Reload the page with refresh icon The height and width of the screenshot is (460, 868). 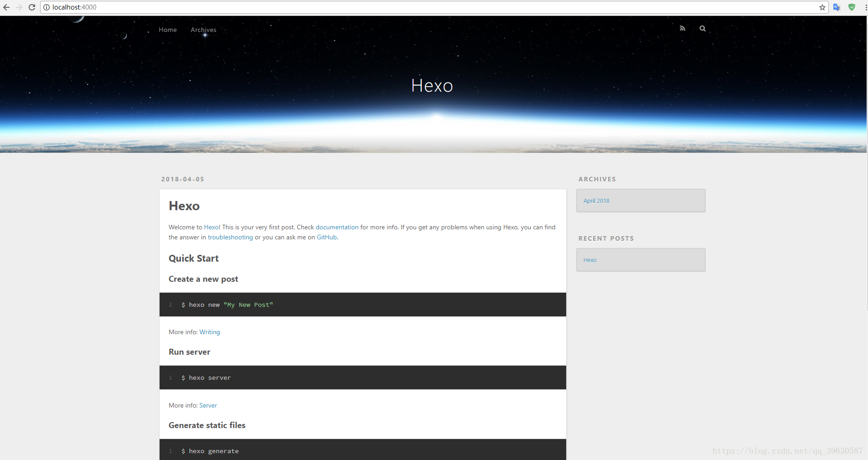pyautogui.click(x=32, y=7)
